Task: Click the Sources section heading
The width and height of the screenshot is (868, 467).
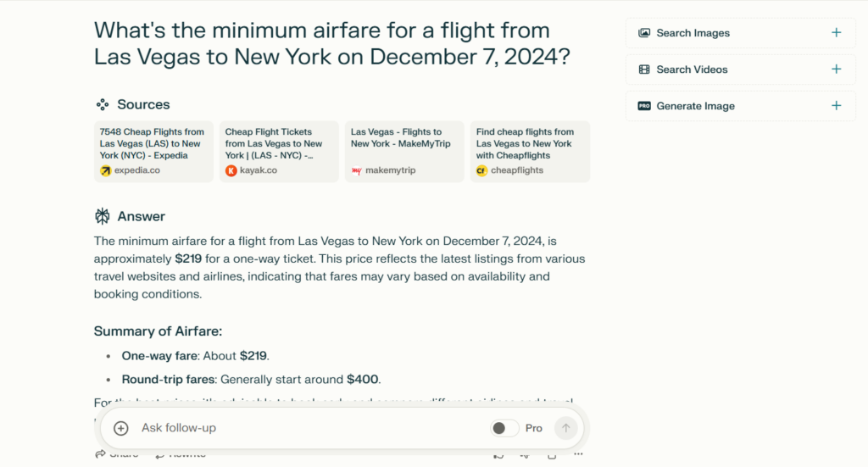Action: tap(143, 104)
